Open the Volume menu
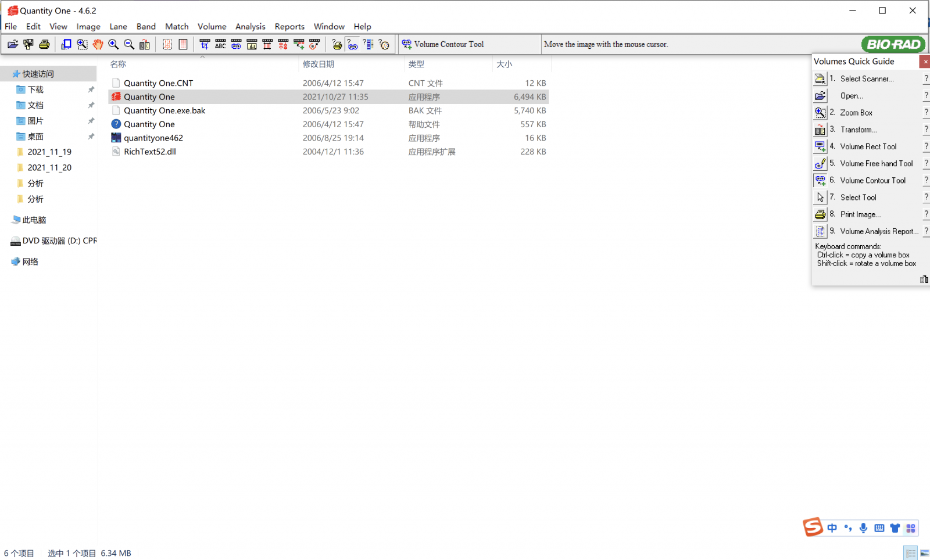This screenshot has height=560, width=930. click(212, 26)
